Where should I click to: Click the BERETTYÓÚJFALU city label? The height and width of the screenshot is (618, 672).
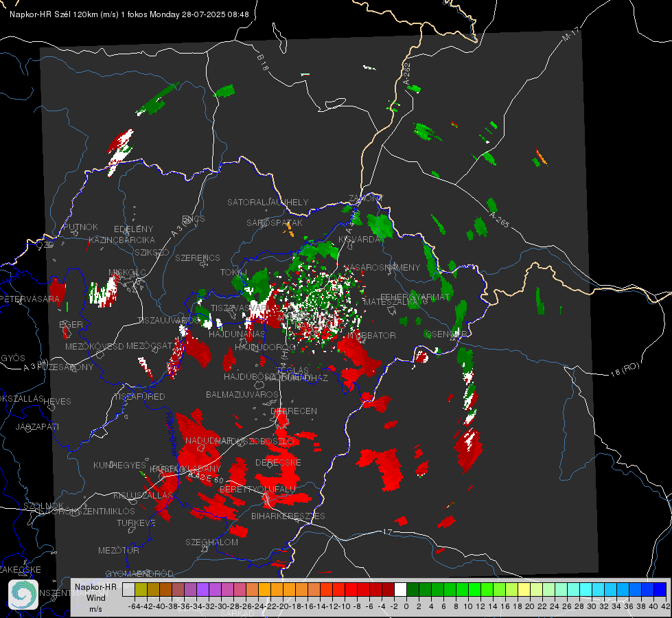coord(257,489)
